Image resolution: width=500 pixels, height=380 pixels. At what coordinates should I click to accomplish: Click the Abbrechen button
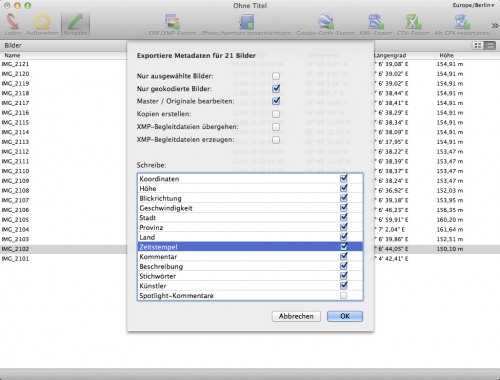[296, 316]
